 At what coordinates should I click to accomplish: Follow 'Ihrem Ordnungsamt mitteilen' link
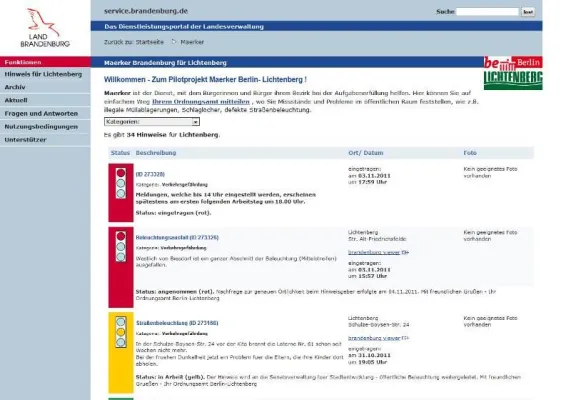pos(201,102)
